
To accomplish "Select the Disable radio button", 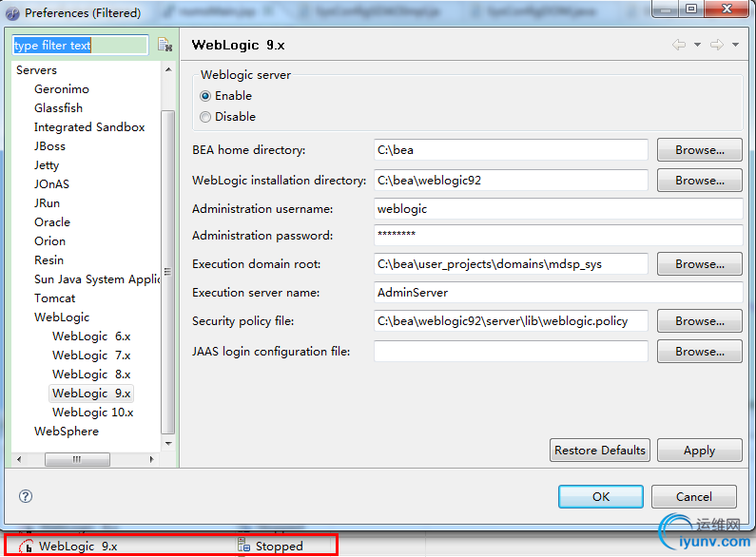I will coord(205,117).
